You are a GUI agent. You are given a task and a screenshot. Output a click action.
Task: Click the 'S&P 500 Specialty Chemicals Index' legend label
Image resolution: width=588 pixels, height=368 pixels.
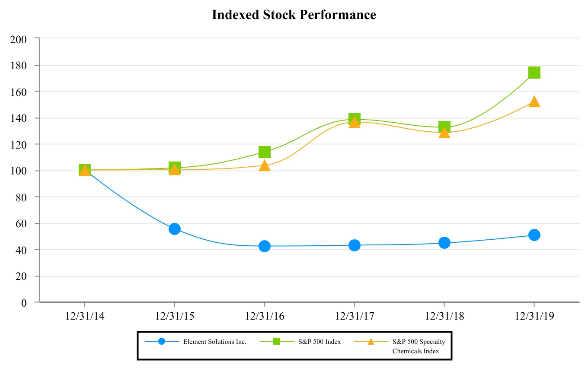click(x=419, y=346)
